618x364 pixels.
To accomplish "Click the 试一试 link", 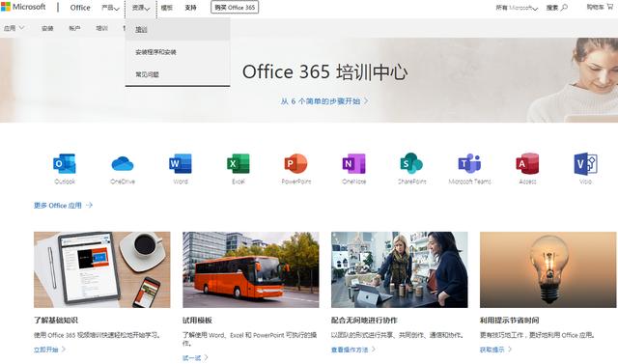I will (195, 357).
